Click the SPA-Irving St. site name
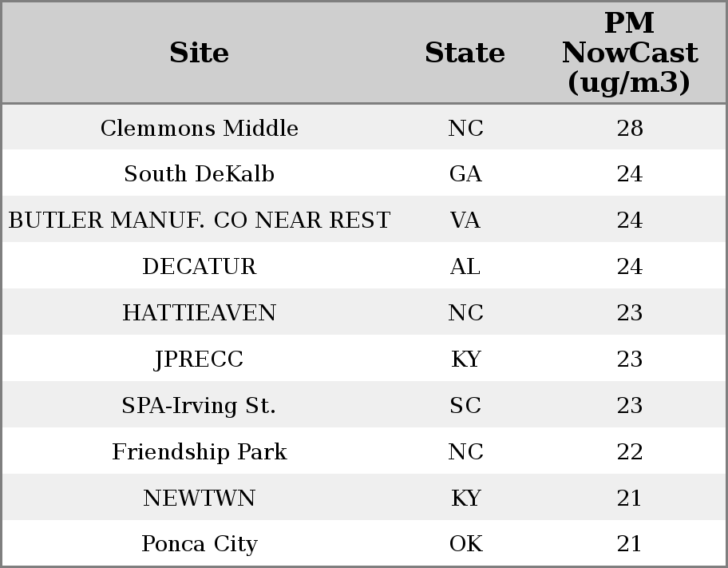This screenshot has height=568, width=728. pos(199,406)
